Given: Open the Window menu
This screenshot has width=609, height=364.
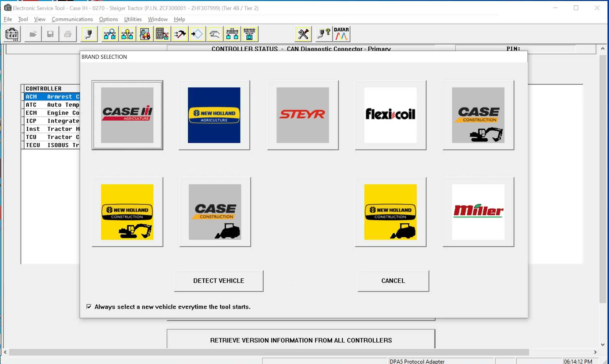Looking at the screenshot, I should pos(158,19).
